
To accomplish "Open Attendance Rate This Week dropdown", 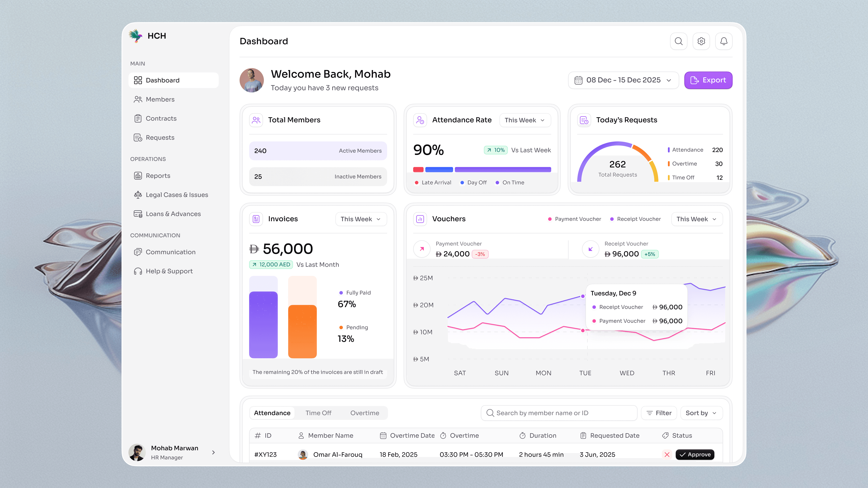I will 525,120.
